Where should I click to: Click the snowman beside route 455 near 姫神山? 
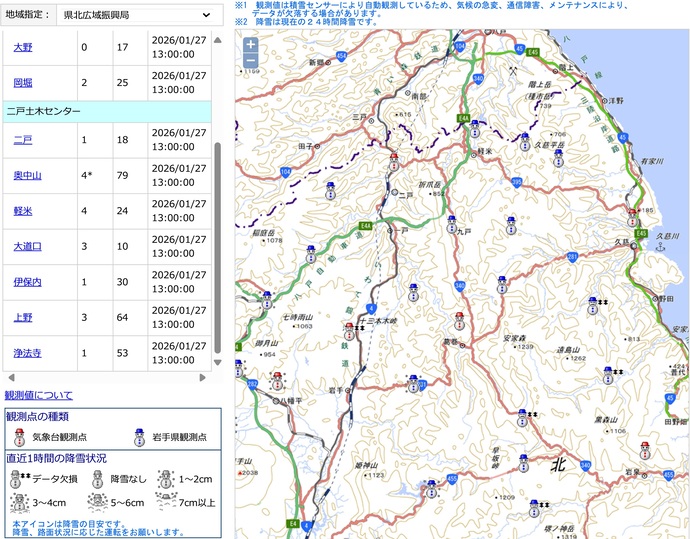(431, 489)
